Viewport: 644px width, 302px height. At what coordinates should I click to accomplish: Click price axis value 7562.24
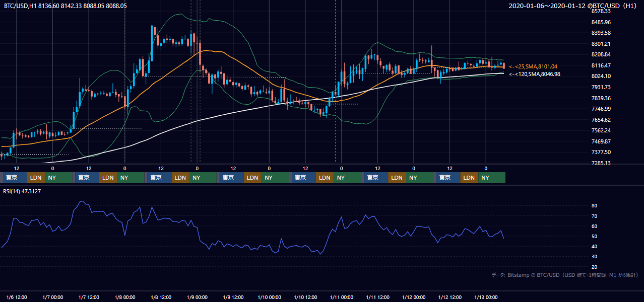click(601, 130)
